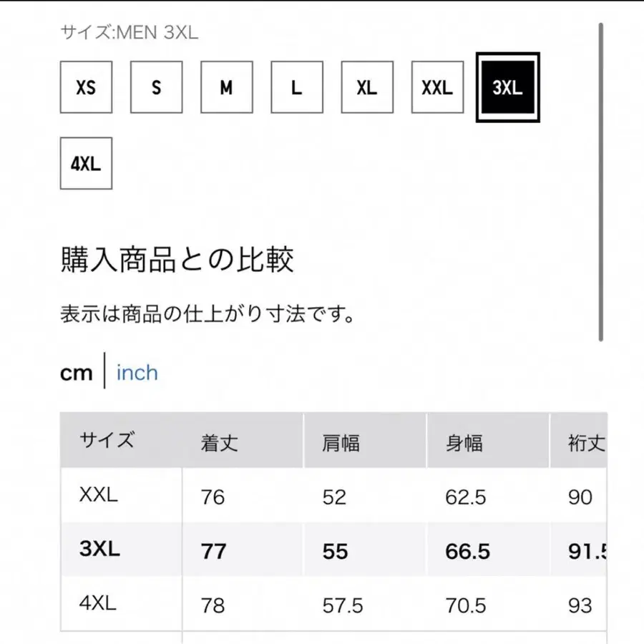Select size XL

[366, 87]
